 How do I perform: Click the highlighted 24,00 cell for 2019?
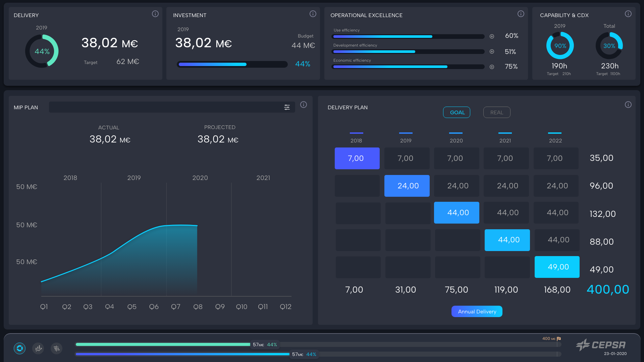[407, 186]
